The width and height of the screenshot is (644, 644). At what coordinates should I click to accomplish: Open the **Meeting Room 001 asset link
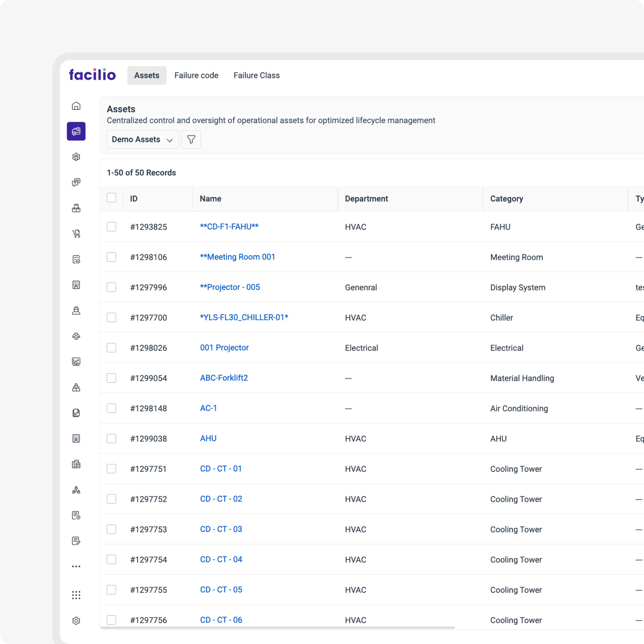(x=237, y=257)
